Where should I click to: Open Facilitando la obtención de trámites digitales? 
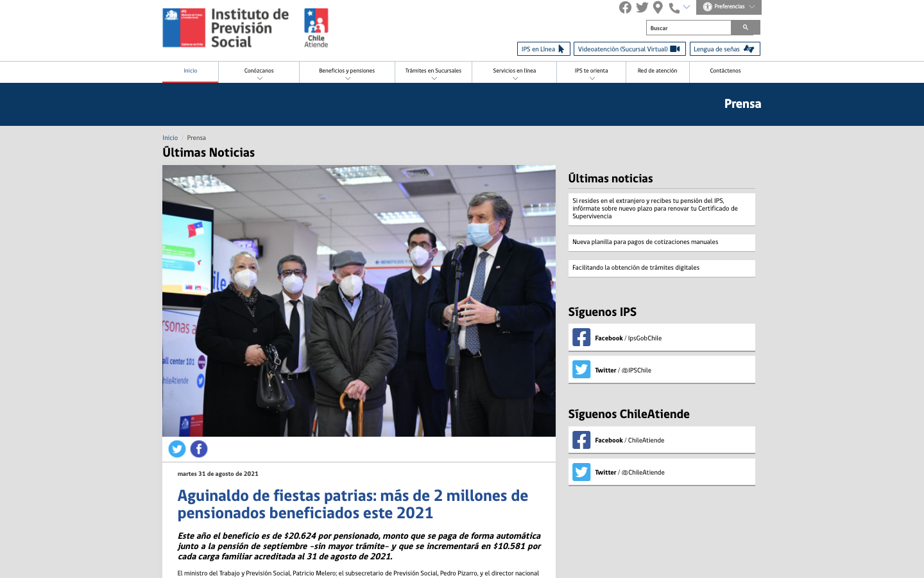(662, 268)
